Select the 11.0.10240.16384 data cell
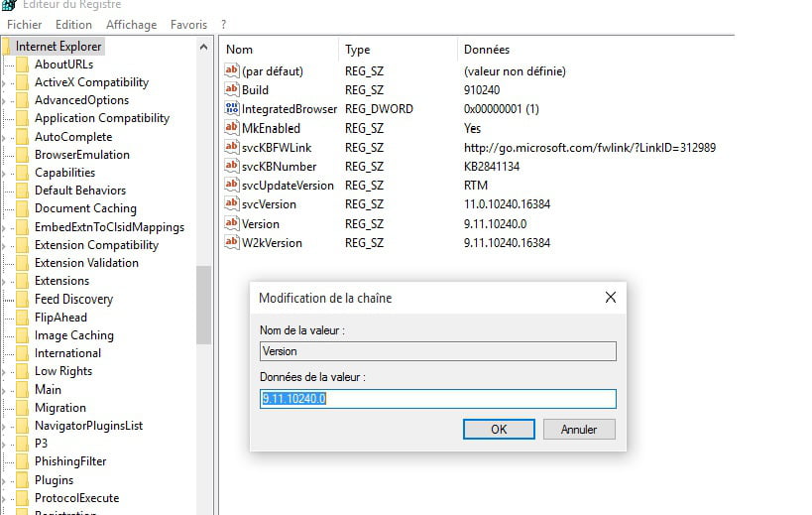Viewport: 812px width, 515px height. 507,204
